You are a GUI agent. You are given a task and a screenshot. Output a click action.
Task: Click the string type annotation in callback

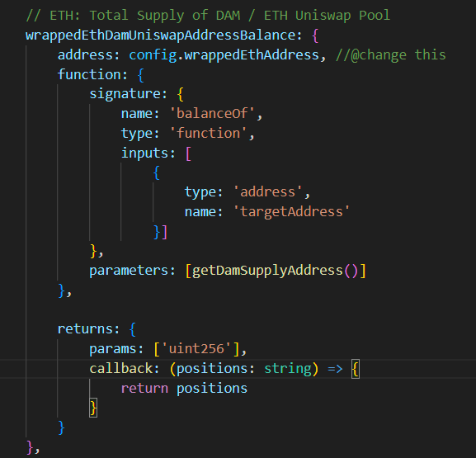(288, 369)
